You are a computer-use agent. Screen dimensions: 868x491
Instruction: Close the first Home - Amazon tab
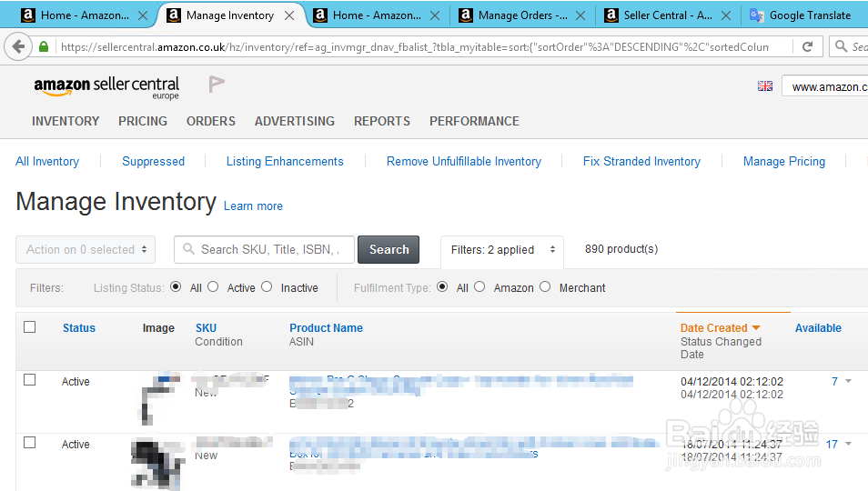coord(143,15)
